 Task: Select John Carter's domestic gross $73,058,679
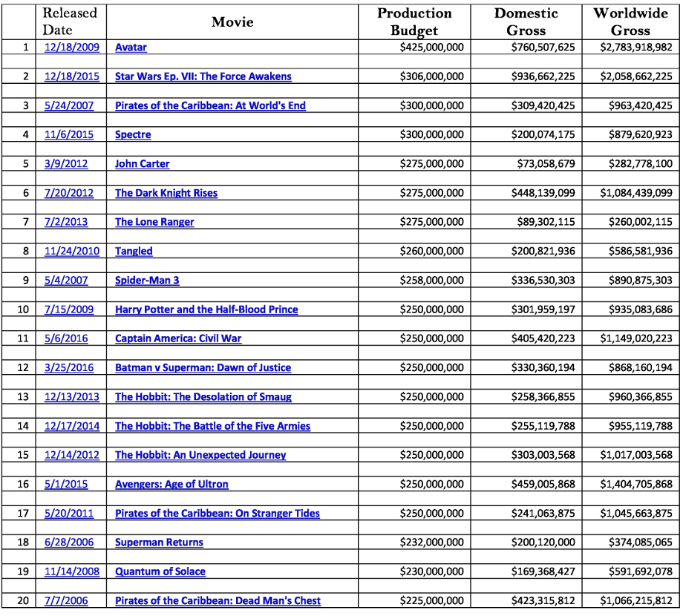click(546, 164)
